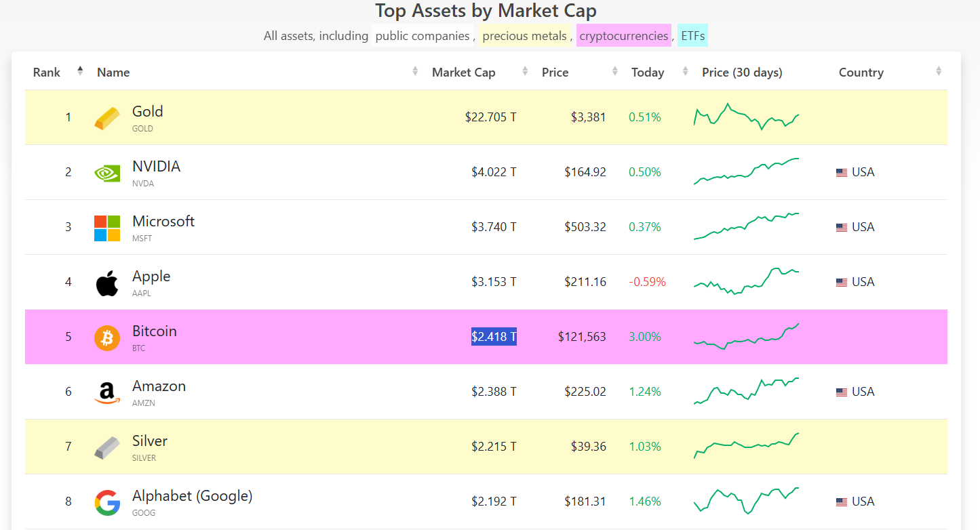Click the Country column header label
Screen dimensions: 980x530
click(x=861, y=73)
